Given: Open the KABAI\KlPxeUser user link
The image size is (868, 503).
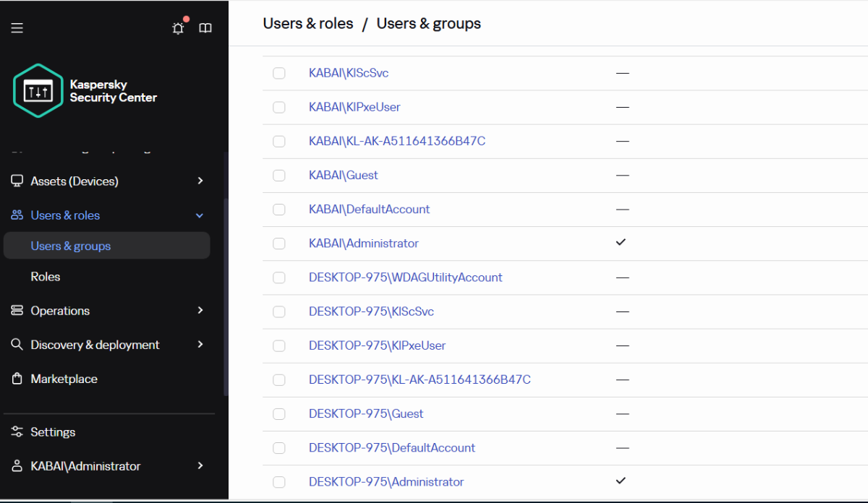Looking at the screenshot, I should (x=354, y=107).
